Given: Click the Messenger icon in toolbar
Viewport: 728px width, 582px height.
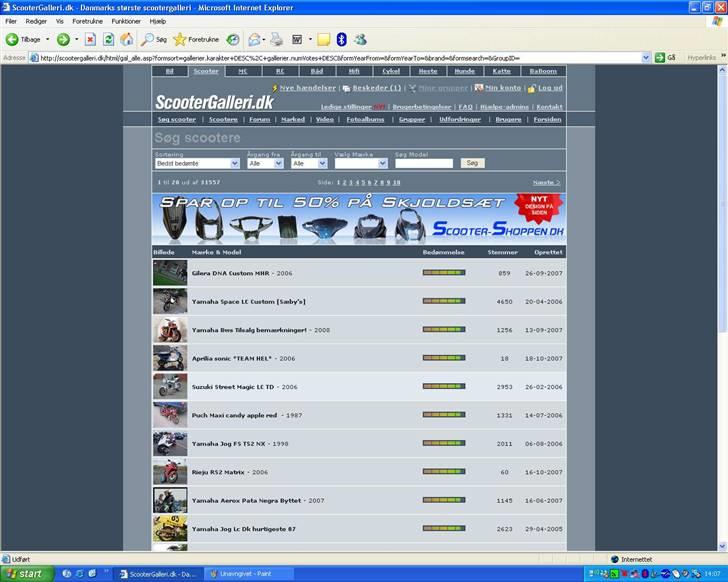Looking at the screenshot, I should coord(360,40).
